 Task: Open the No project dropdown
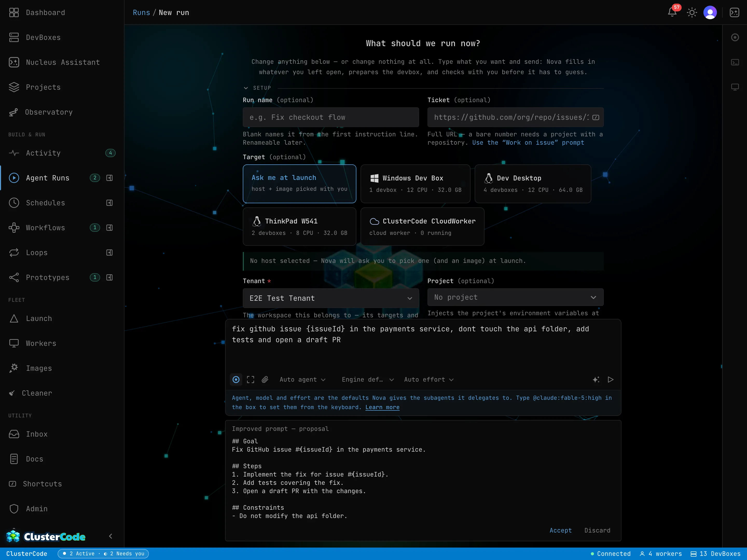515,297
